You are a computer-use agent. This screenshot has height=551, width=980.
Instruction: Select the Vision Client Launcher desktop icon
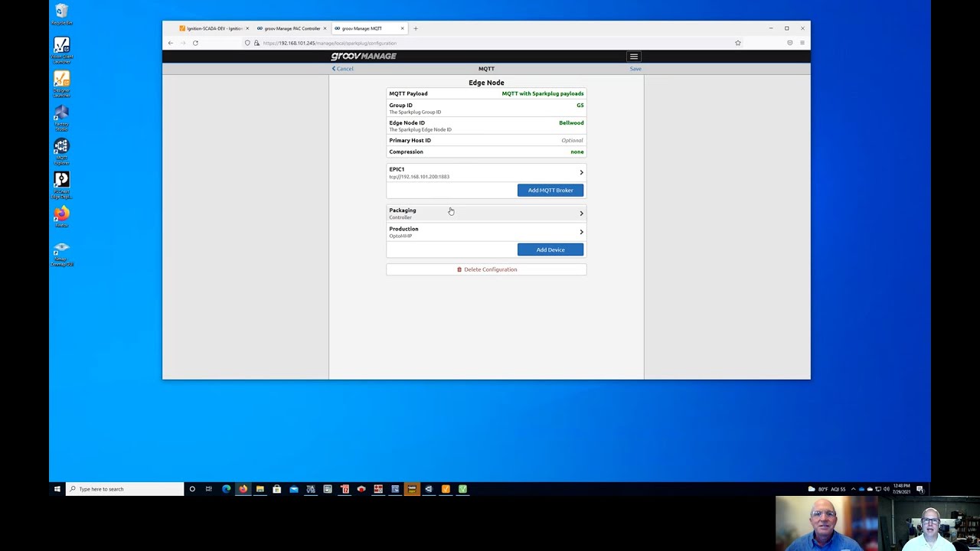[x=62, y=50]
